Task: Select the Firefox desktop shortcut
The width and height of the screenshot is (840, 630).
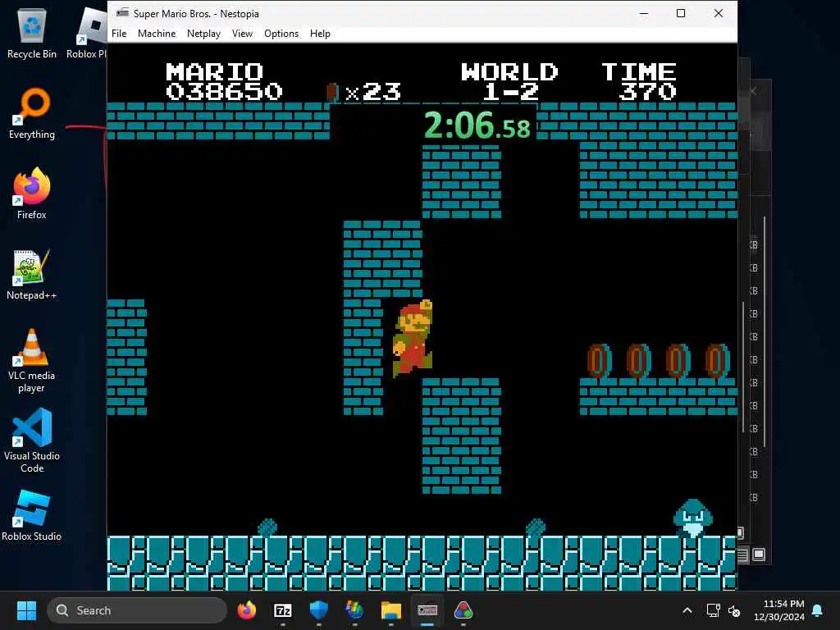Action: 32,194
